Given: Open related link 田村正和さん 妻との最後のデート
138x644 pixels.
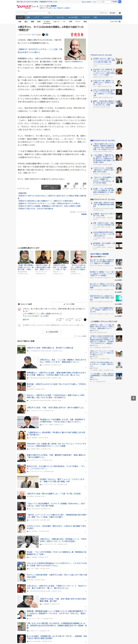Looking at the screenshot, I should [x=46, y=201].
